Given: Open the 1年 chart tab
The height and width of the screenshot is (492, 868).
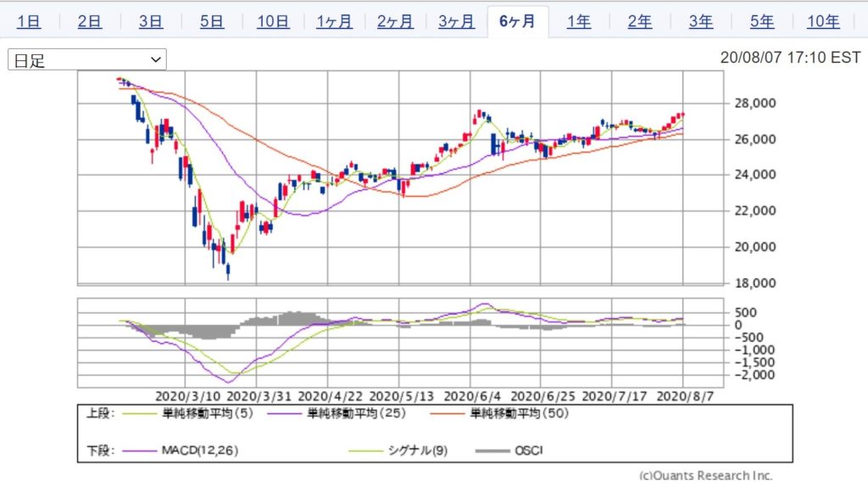Looking at the screenshot, I should coord(579,22).
